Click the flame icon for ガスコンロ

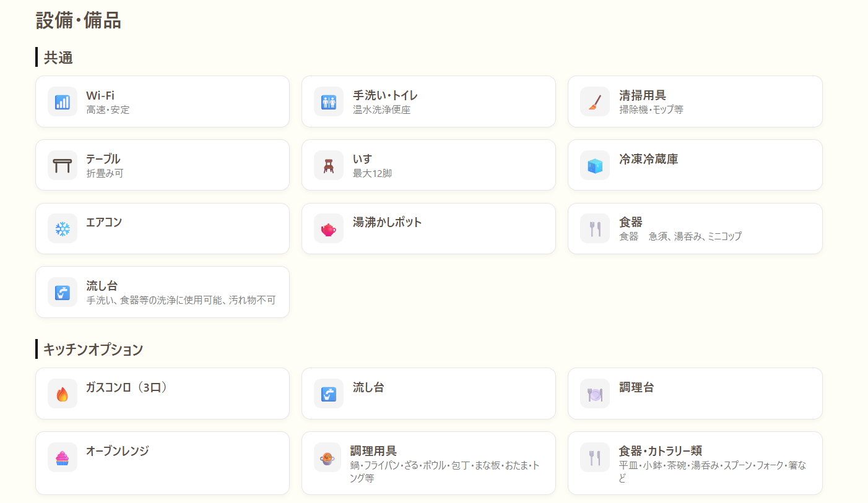tap(63, 394)
